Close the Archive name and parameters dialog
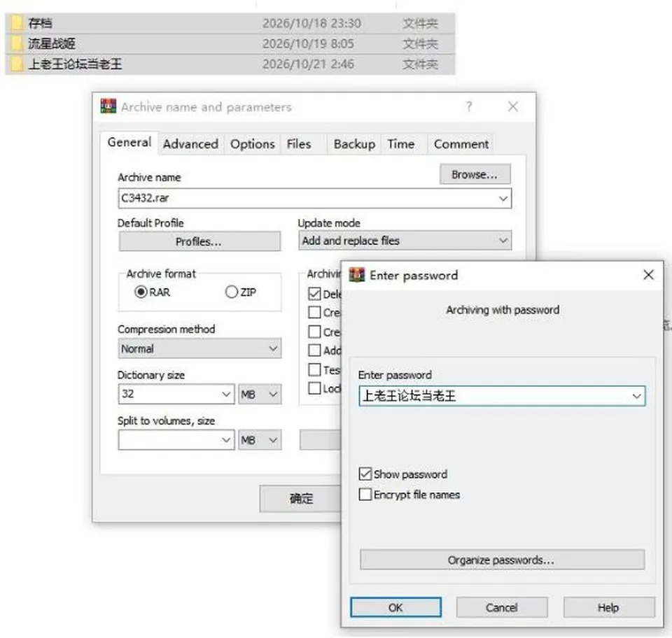Image resolution: width=672 pixels, height=638 pixels. click(513, 106)
